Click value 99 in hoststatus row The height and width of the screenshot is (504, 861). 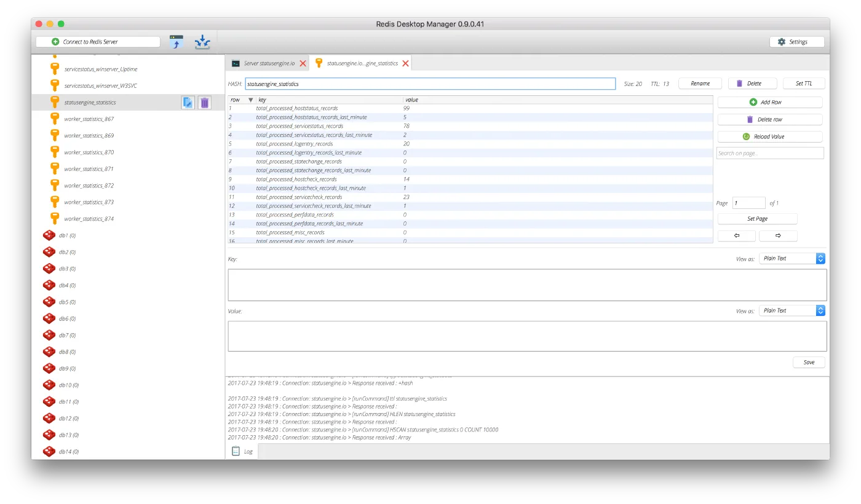tap(407, 108)
